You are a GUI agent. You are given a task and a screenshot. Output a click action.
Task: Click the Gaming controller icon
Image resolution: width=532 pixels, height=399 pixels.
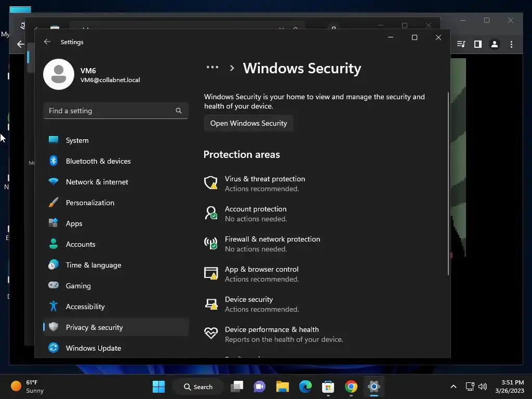(54, 285)
